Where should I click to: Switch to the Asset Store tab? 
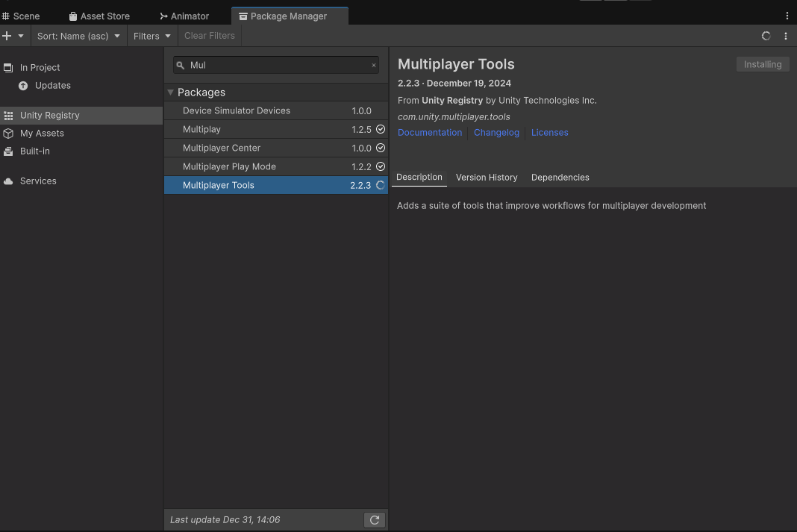100,16
